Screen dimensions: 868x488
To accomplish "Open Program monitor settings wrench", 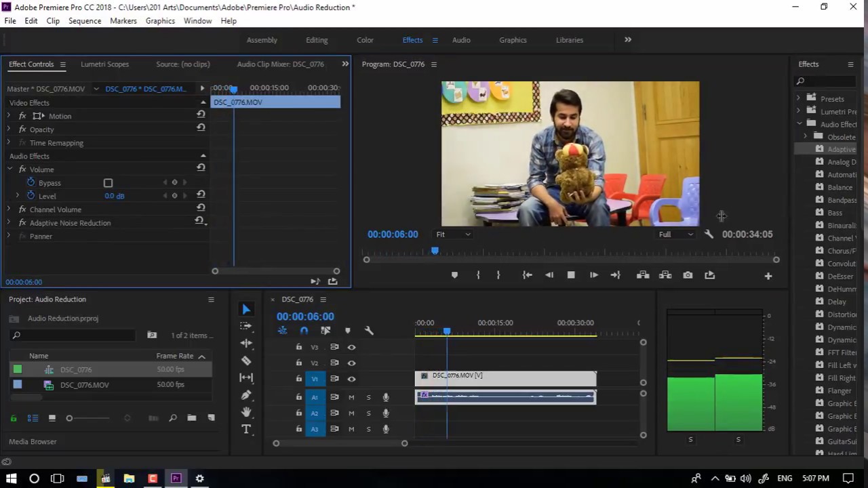I will [x=709, y=235].
